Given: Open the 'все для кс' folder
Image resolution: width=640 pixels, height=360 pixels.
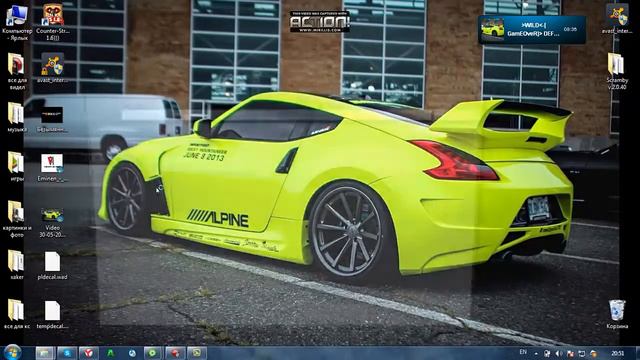Looking at the screenshot, I should tap(17, 314).
